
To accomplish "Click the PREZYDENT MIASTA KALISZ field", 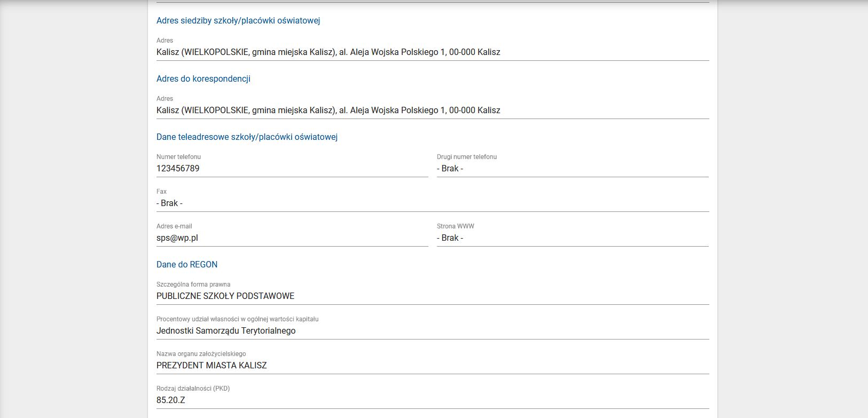I will coord(211,366).
